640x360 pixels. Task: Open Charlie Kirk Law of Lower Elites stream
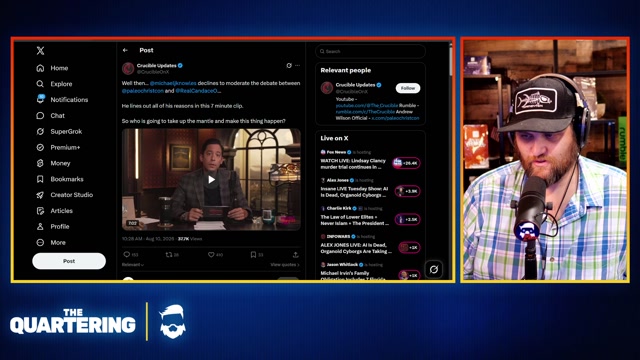pyautogui.click(x=354, y=220)
